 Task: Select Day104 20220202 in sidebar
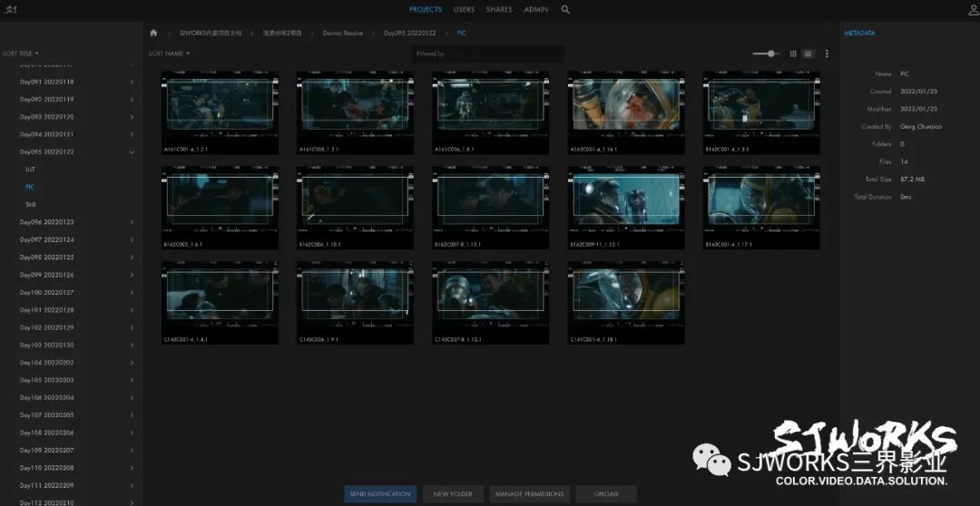pos(46,363)
